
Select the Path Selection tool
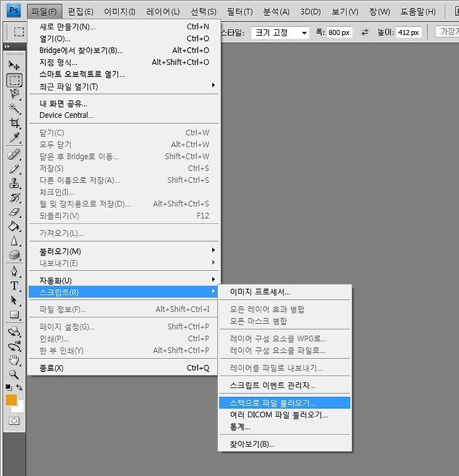pyautogui.click(x=14, y=300)
